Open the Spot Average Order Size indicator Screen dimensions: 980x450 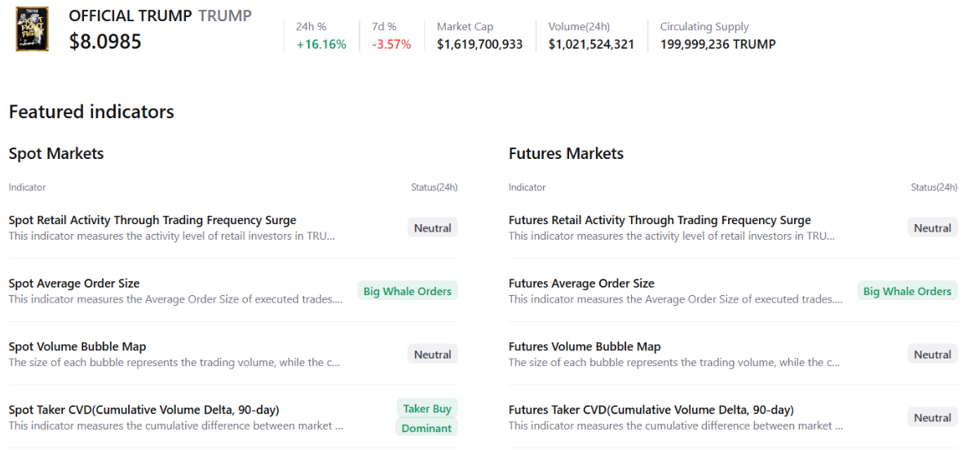pyautogui.click(x=74, y=284)
